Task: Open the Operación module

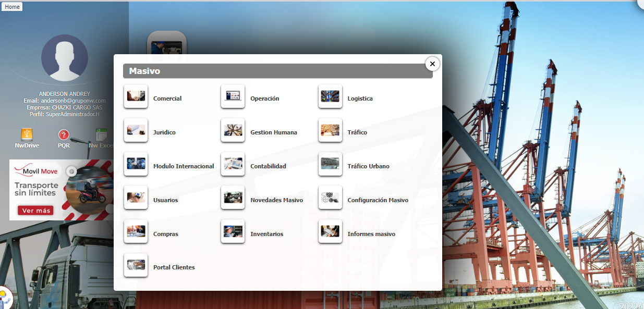Action: pos(233,96)
